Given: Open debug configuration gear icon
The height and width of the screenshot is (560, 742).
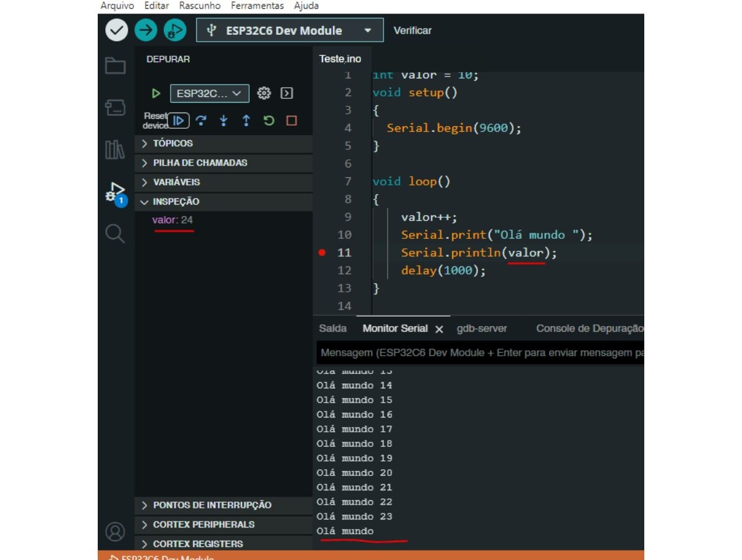Looking at the screenshot, I should 264,93.
